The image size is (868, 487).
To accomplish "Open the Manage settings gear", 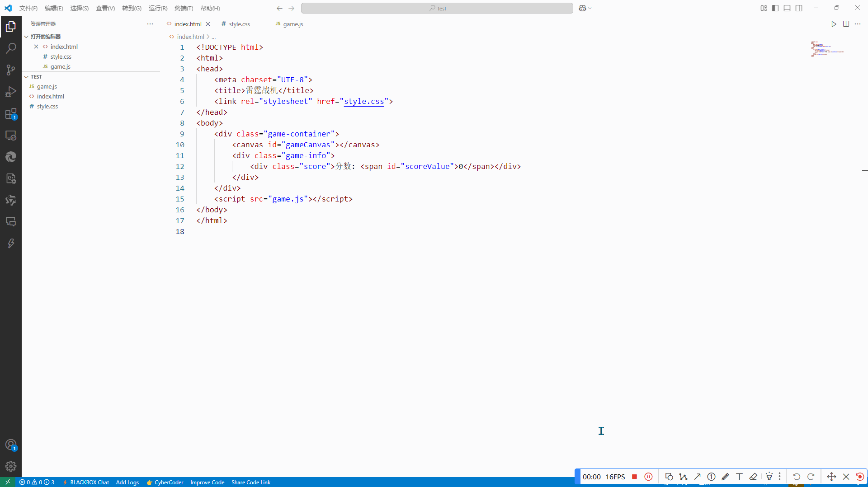I will pyautogui.click(x=11, y=466).
